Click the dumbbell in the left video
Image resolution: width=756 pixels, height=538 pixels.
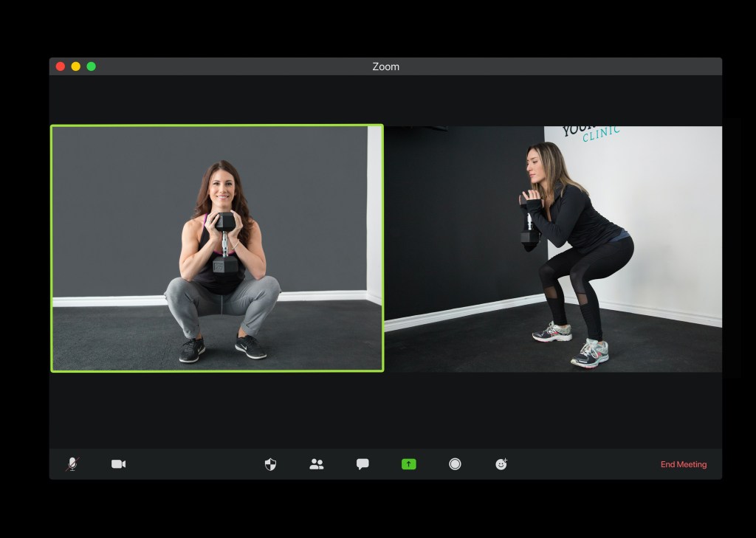pos(225,244)
